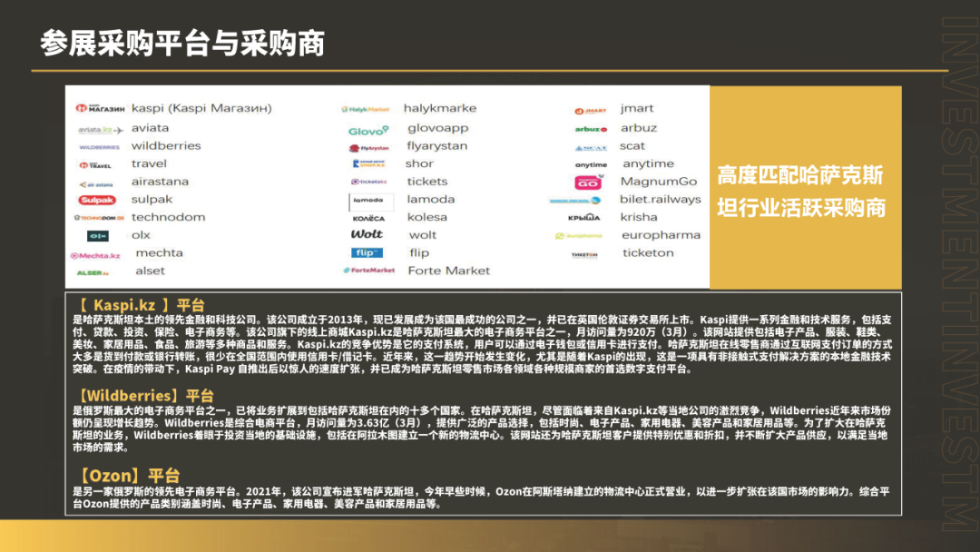Select the 'tickets' text label
Image resolution: width=980 pixels, height=552 pixels.
pos(427,182)
